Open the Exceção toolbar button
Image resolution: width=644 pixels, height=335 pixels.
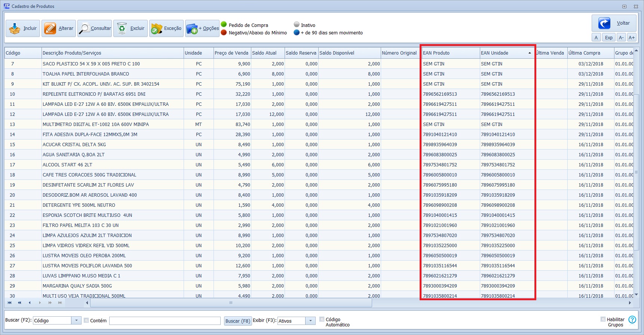click(x=166, y=28)
